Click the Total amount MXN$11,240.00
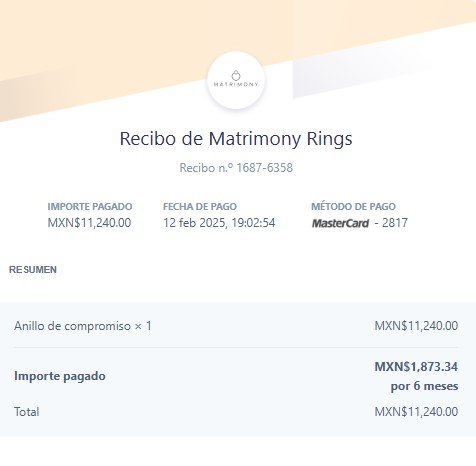This screenshot has width=476, height=466. (416, 412)
